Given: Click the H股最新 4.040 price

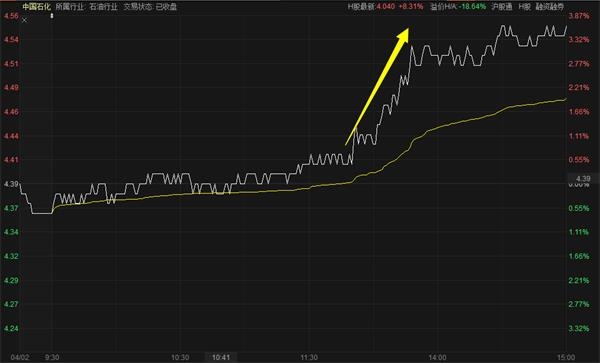Looking at the screenshot, I should (371, 7).
